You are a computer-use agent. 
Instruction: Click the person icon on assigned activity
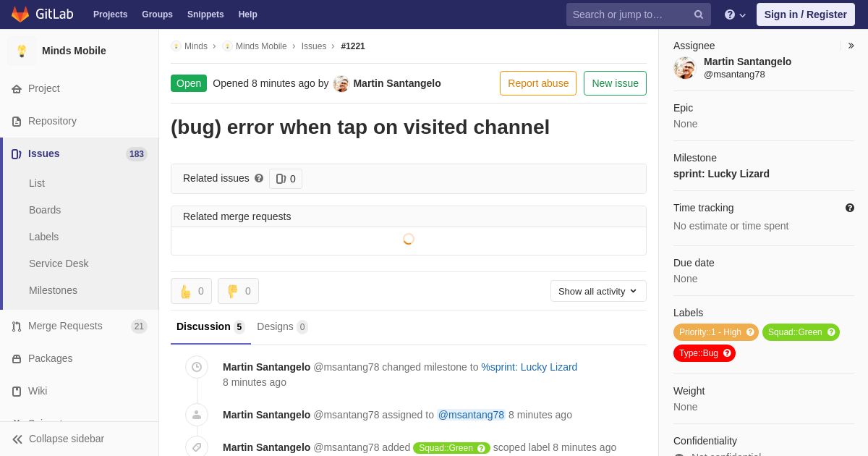pyautogui.click(x=197, y=415)
